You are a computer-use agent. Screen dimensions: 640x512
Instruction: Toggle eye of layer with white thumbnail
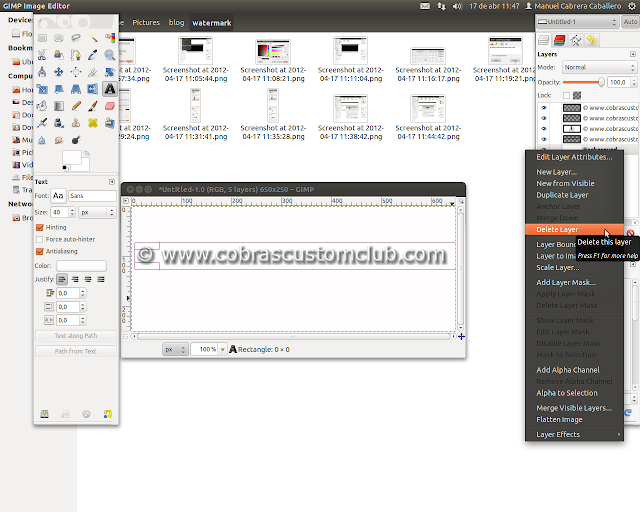(x=544, y=129)
